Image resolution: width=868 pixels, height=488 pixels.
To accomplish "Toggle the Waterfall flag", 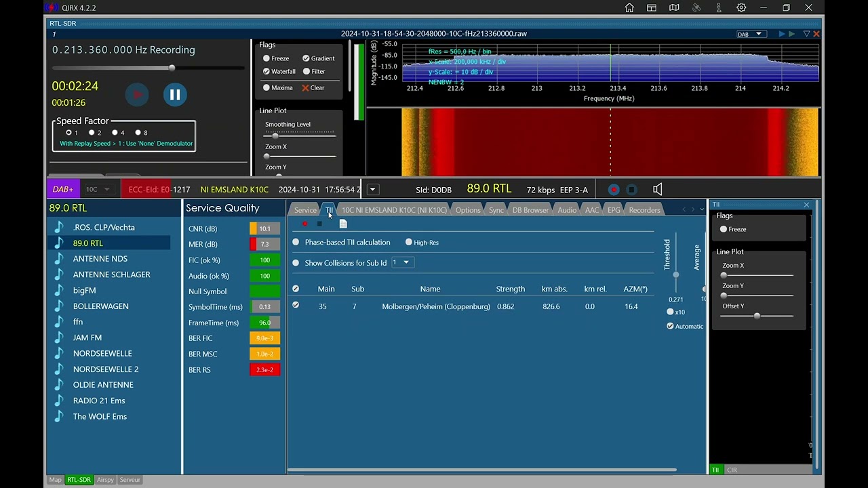I will (267, 71).
